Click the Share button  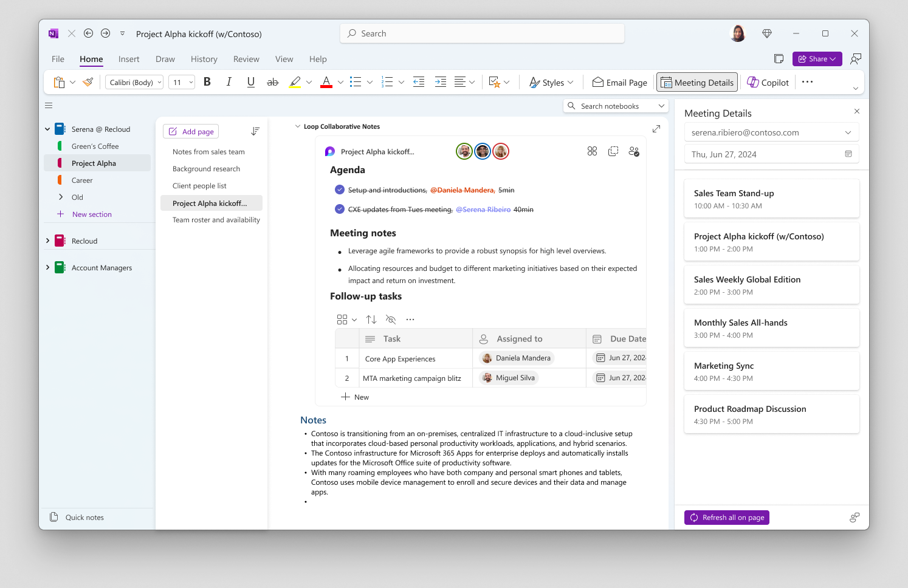click(x=817, y=59)
